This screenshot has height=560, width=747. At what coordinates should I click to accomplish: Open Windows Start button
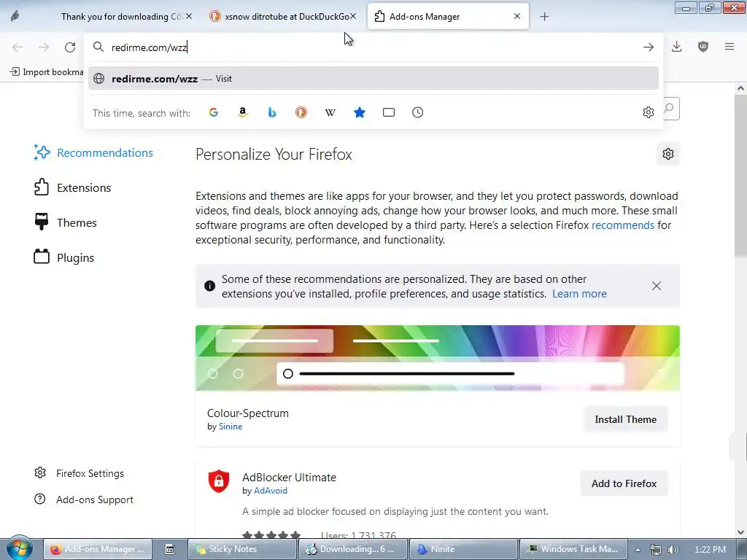[x=19, y=548]
